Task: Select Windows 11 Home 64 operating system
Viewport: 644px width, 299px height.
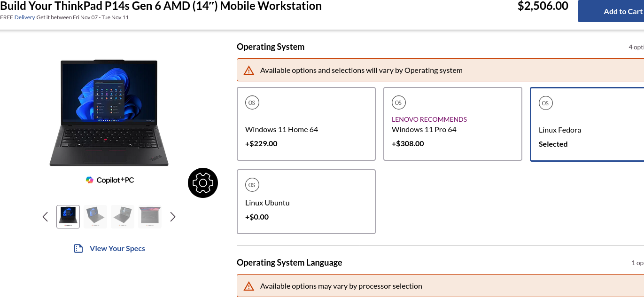Action: coord(306,124)
